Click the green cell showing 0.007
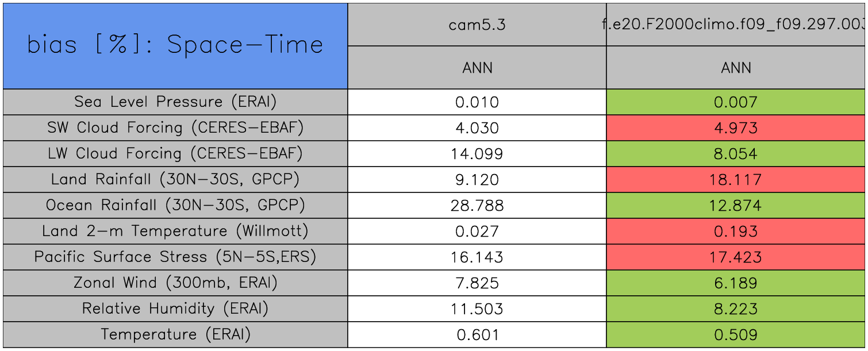This screenshot has height=351, width=868. point(736,102)
